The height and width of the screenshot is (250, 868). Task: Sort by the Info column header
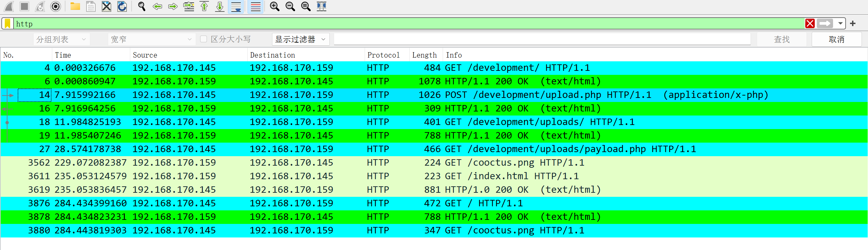click(x=655, y=55)
